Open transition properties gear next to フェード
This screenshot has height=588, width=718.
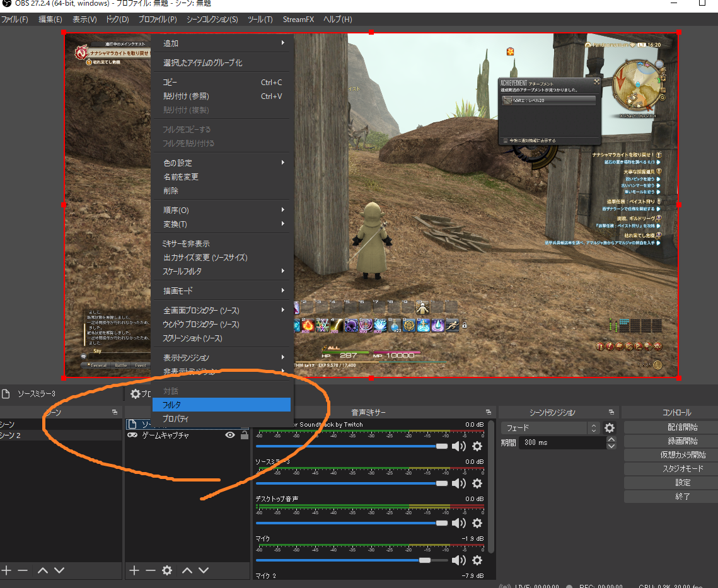point(608,427)
